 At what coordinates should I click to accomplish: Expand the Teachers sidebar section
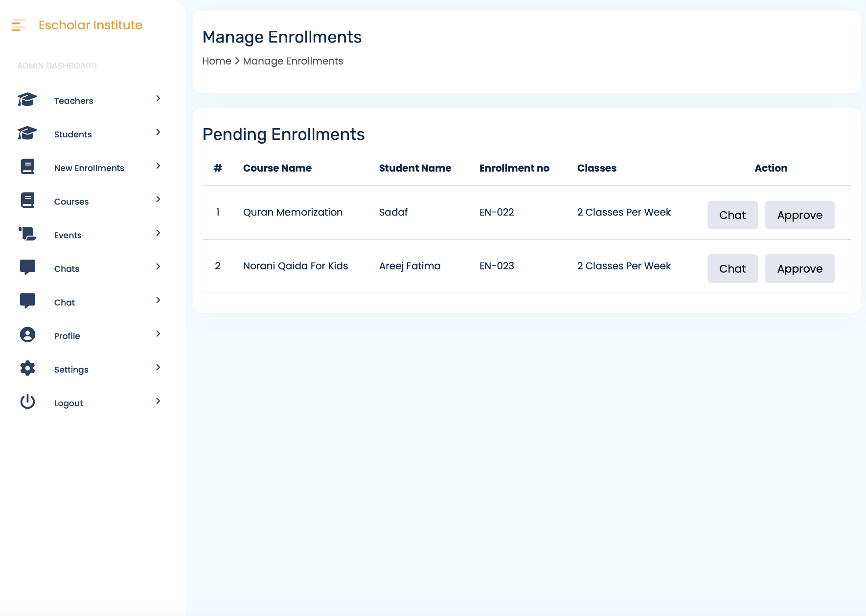pyautogui.click(x=158, y=99)
